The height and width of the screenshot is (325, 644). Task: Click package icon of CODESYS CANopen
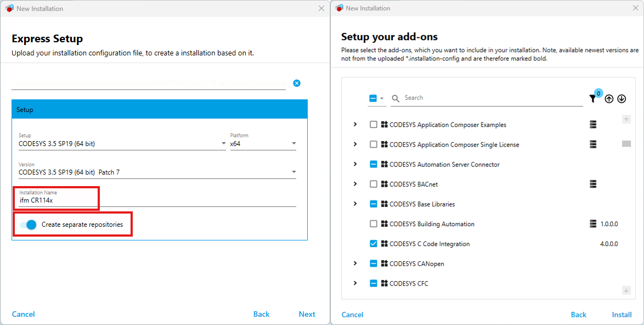point(385,264)
